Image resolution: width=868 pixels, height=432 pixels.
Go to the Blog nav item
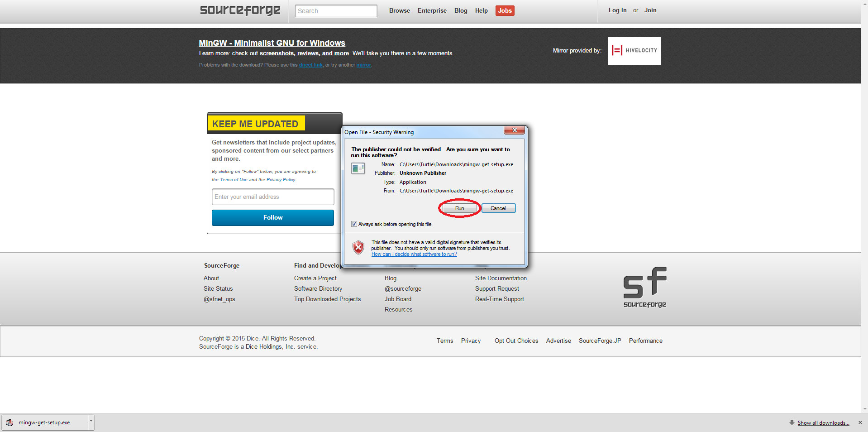coord(461,10)
